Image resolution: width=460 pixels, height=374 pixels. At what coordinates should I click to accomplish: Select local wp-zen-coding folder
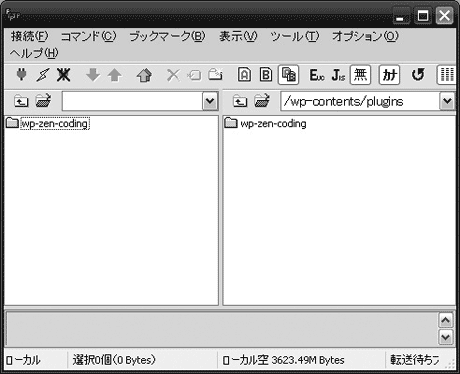48,124
